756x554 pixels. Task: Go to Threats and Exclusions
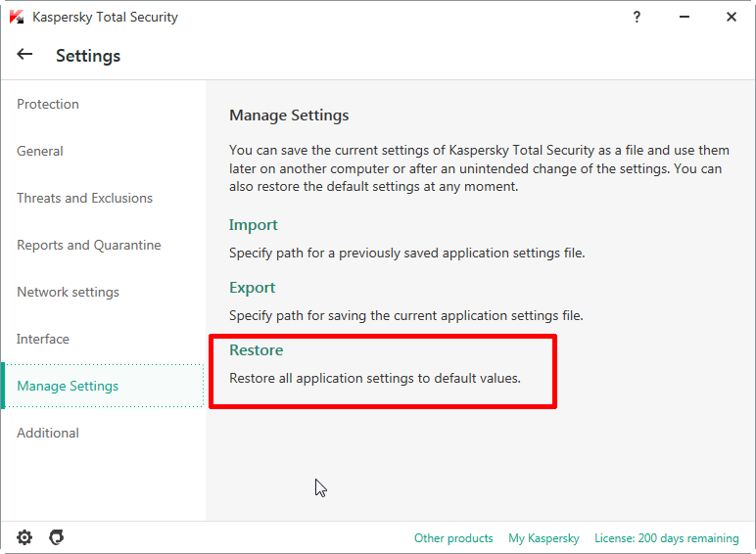[84, 198]
